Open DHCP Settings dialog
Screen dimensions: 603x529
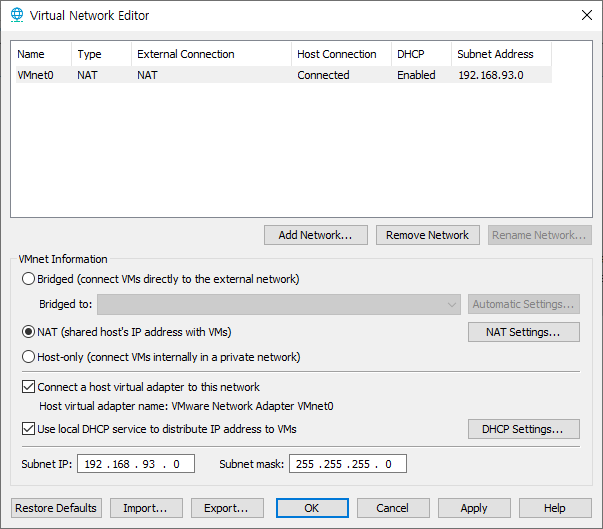pyautogui.click(x=524, y=429)
